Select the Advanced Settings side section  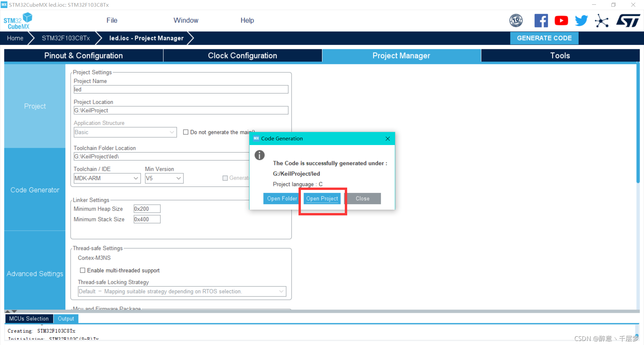coord(35,274)
